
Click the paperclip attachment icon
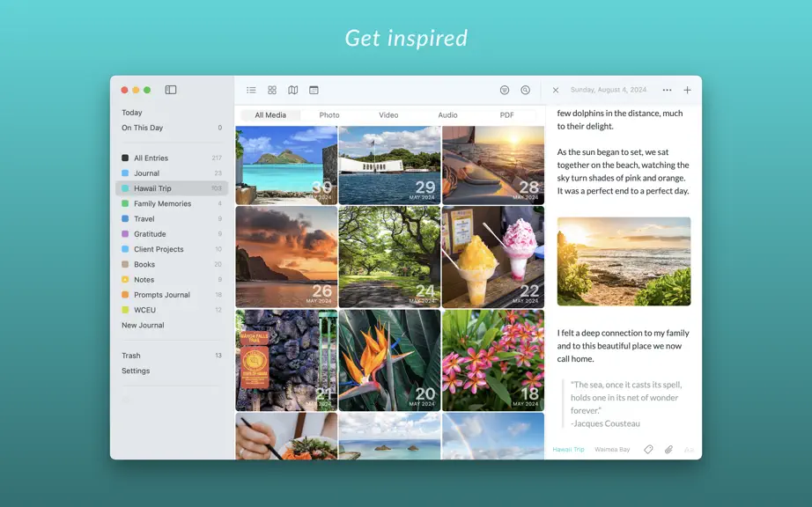coord(668,450)
